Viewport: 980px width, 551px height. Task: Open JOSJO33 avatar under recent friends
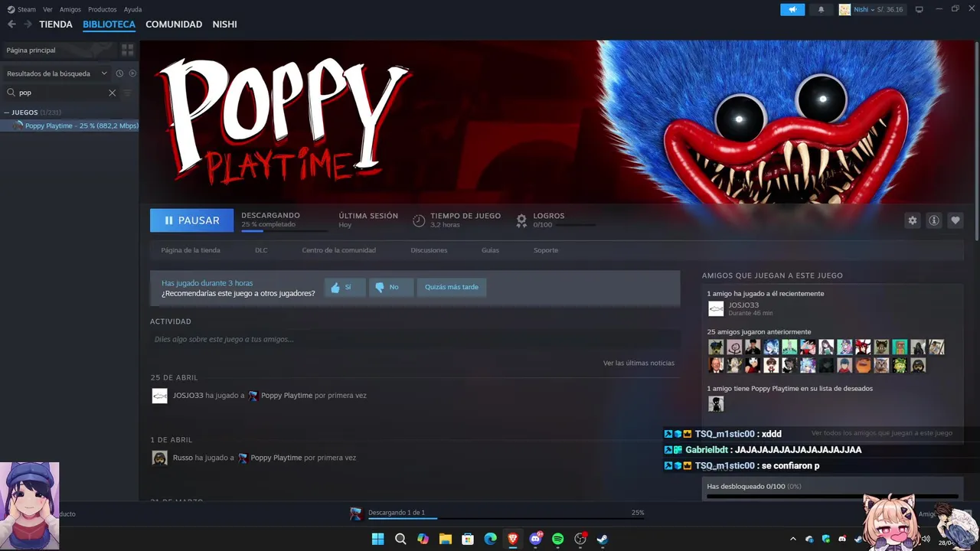(716, 308)
